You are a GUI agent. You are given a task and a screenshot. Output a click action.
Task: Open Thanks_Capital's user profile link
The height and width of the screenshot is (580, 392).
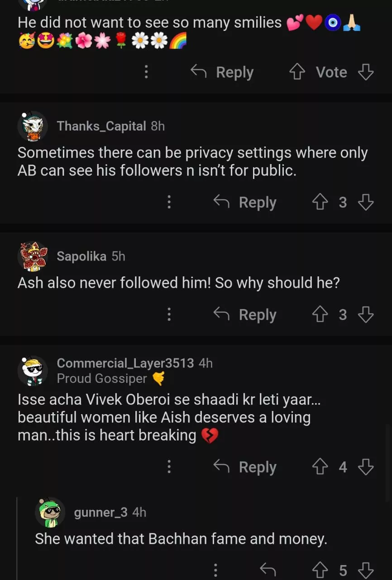(101, 126)
